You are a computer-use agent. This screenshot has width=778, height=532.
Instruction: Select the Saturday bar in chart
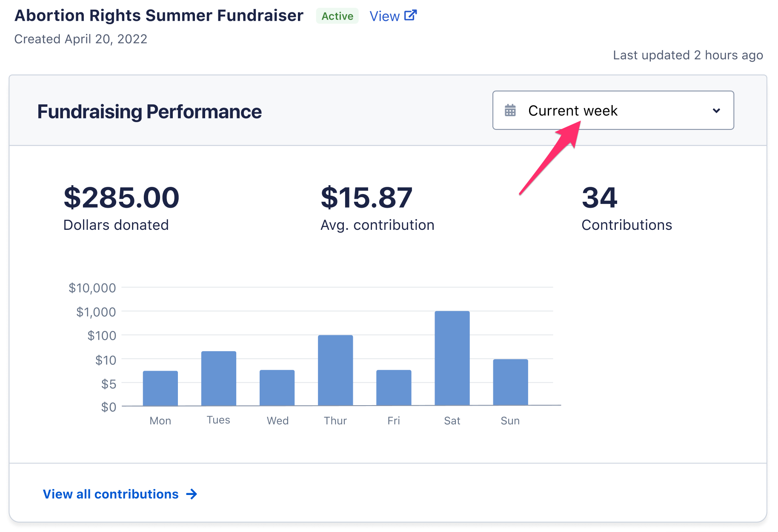coord(452,358)
